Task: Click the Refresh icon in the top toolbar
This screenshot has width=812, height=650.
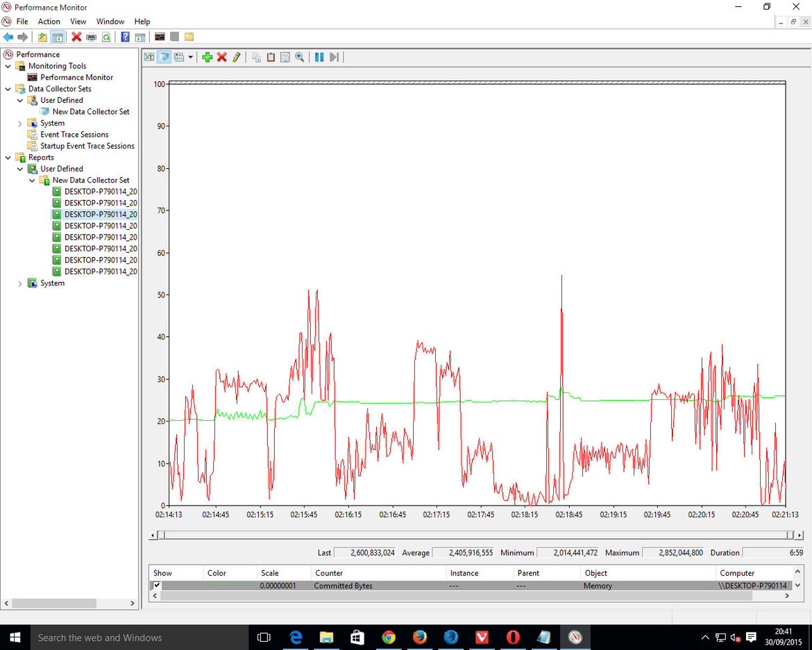Action: [x=106, y=37]
